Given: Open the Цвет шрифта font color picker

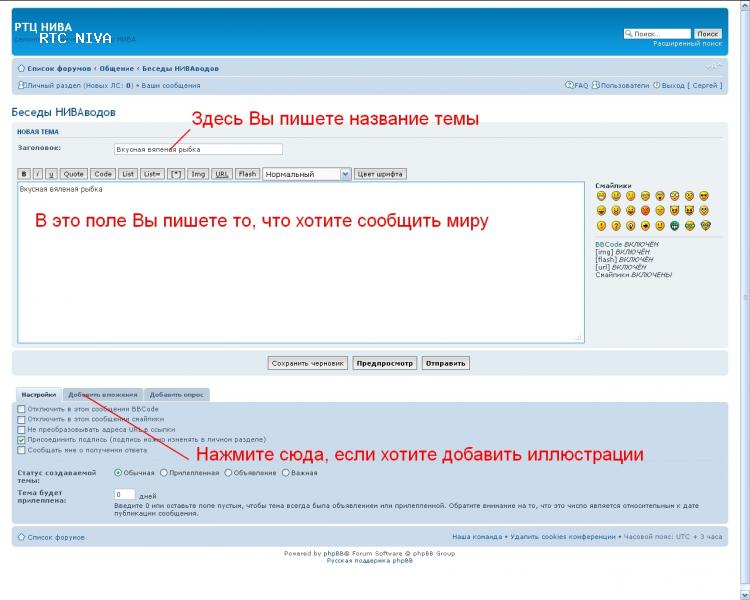Looking at the screenshot, I should tap(380, 174).
